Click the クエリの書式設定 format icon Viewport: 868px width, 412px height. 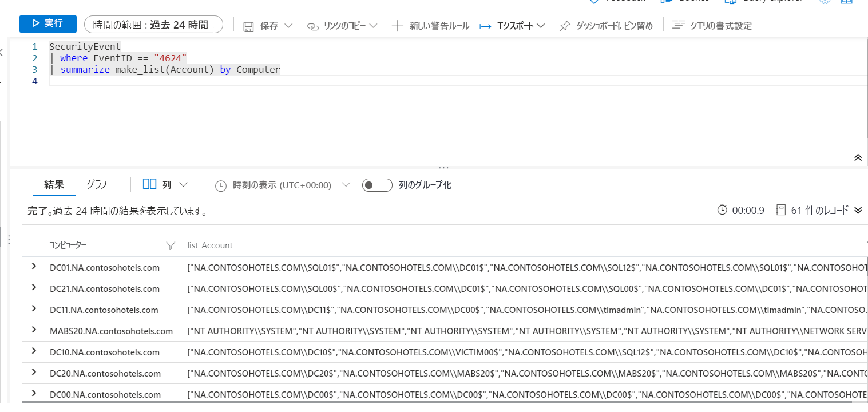678,25
